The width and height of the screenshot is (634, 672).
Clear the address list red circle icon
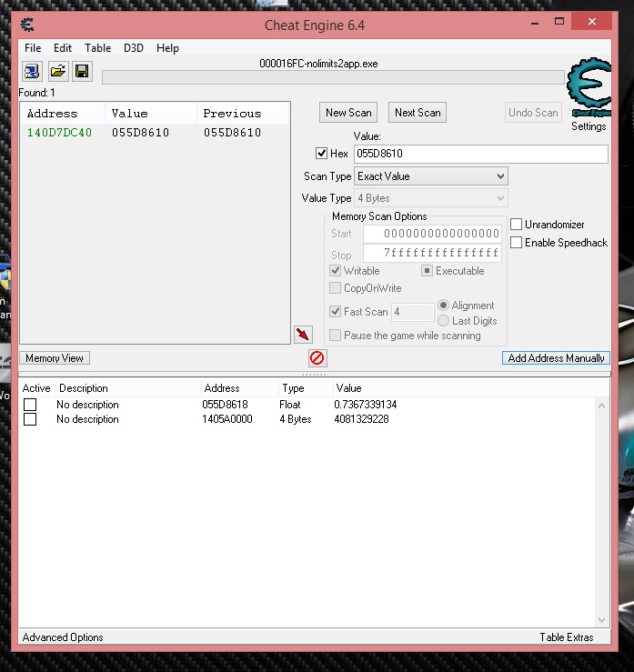[x=317, y=358]
